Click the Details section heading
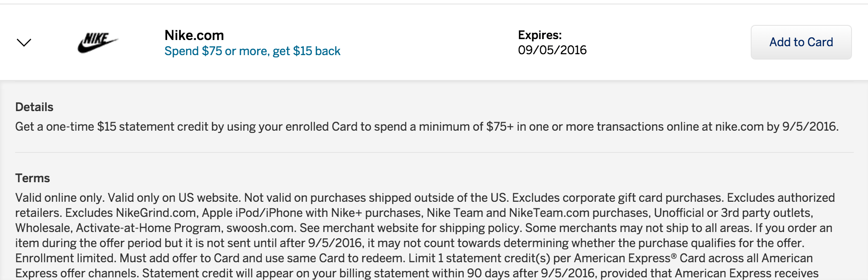868x280 pixels. (x=34, y=107)
